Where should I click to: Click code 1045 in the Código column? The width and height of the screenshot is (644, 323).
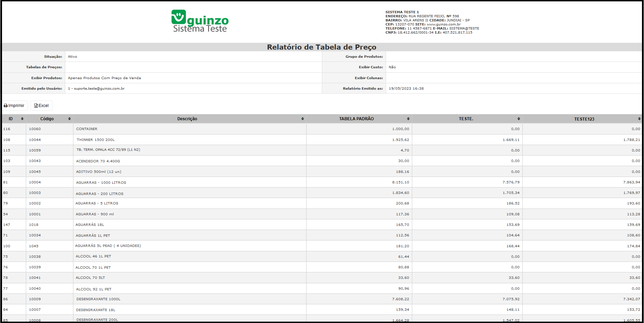tap(34, 246)
